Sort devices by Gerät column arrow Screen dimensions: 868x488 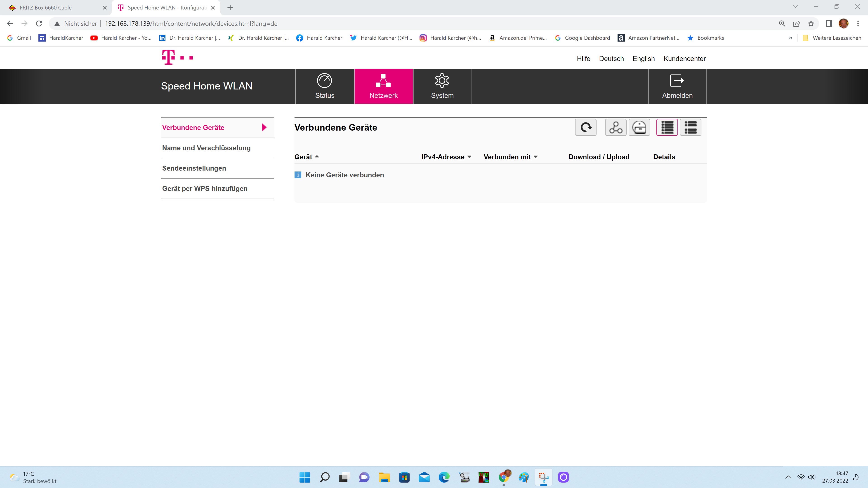point(316,157)
